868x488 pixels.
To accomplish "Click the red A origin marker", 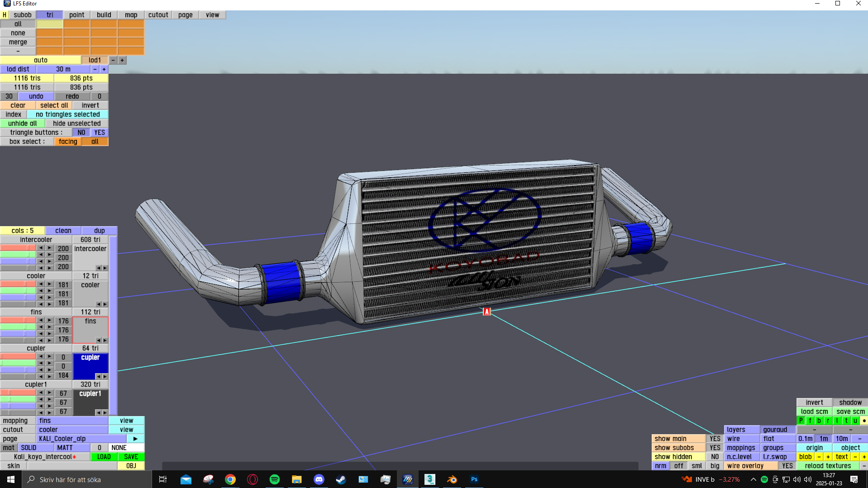I will [487, 312].
